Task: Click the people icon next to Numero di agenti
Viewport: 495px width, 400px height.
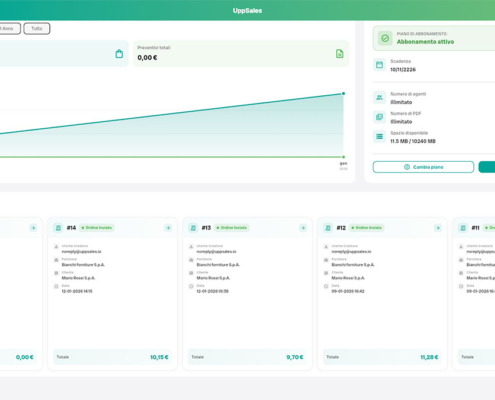Action: click(x=379, y=98)
